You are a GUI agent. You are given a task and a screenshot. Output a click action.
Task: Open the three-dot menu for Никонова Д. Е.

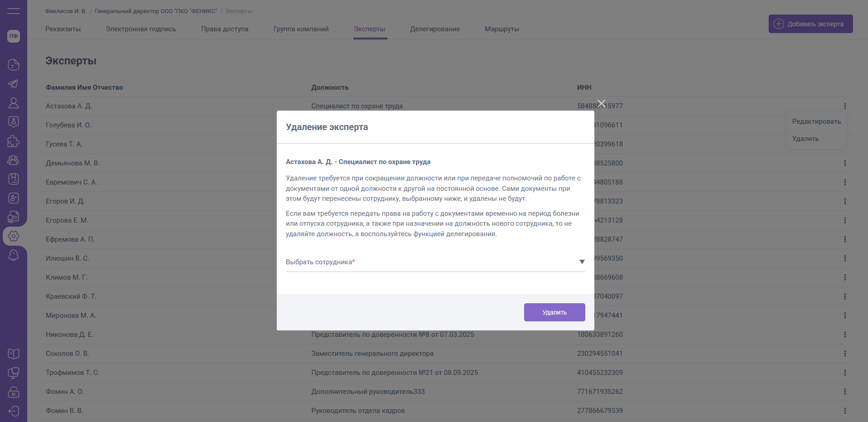point(845,335)
